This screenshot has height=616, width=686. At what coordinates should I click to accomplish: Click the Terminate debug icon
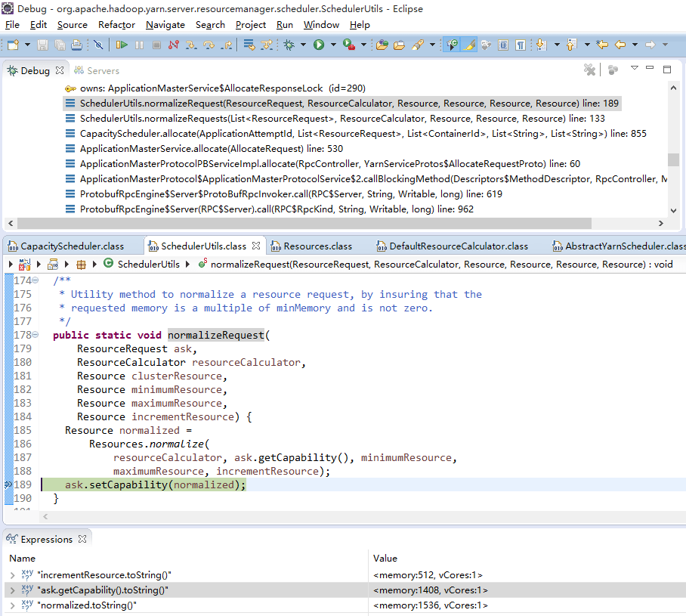(x=156, y=45)
